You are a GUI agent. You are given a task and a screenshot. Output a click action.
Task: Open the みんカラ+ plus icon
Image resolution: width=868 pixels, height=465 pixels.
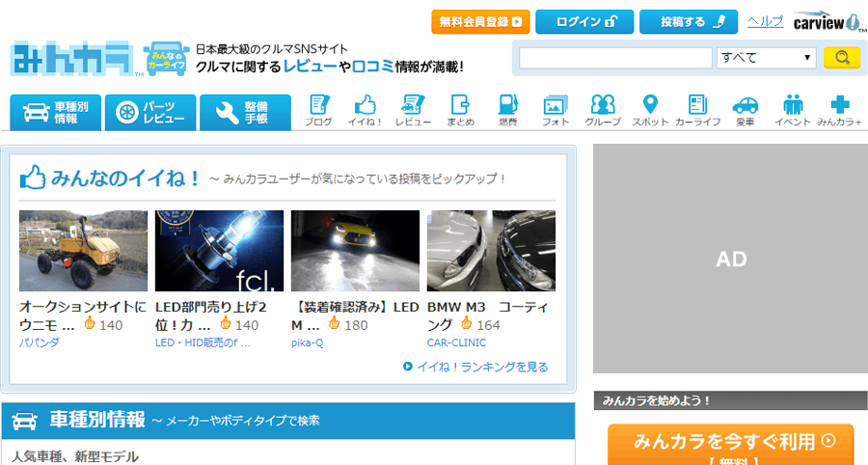(840, 111)
